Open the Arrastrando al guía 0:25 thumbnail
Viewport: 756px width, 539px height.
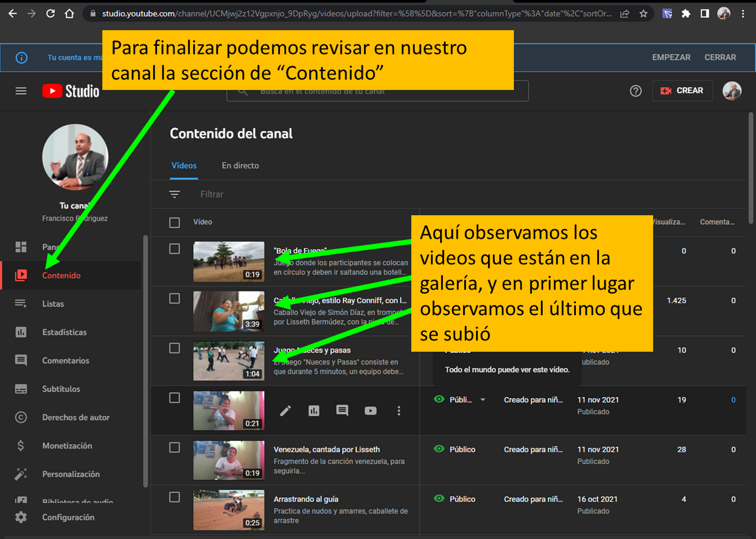click(x=229, y=509)
